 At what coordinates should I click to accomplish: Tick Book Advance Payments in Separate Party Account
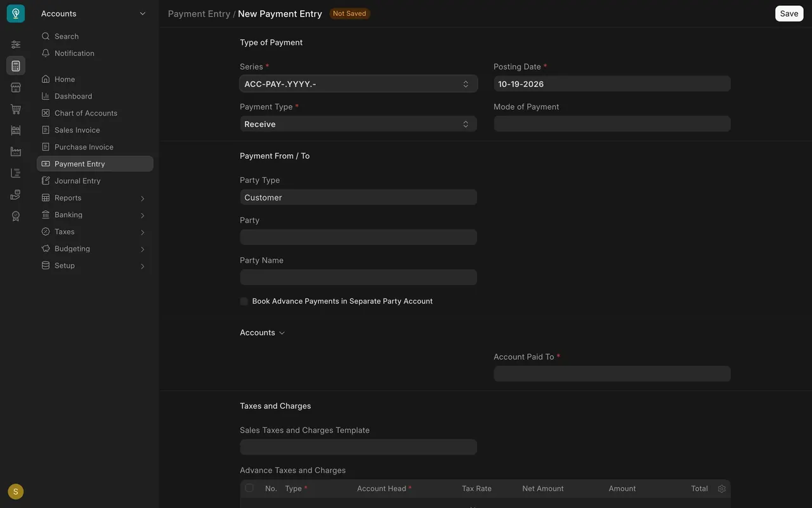[244, 302]
